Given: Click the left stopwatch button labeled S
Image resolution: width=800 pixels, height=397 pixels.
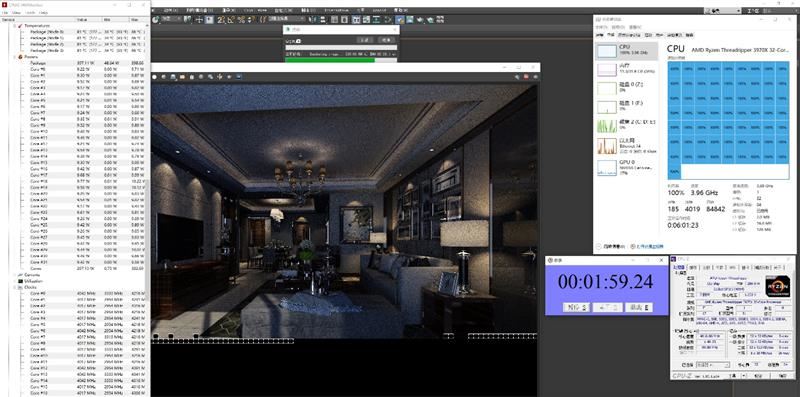Looking at the screenshot, I should coord(577,307).
